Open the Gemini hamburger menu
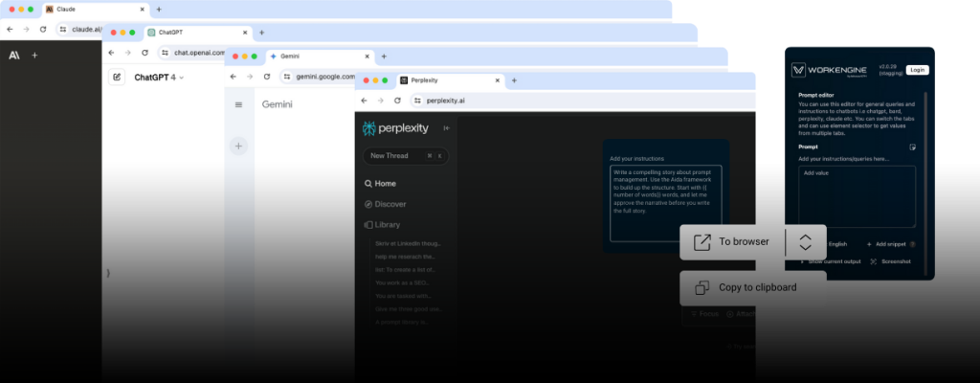The width and height of the screenshot is (980, 383). (x=238, y=104)
